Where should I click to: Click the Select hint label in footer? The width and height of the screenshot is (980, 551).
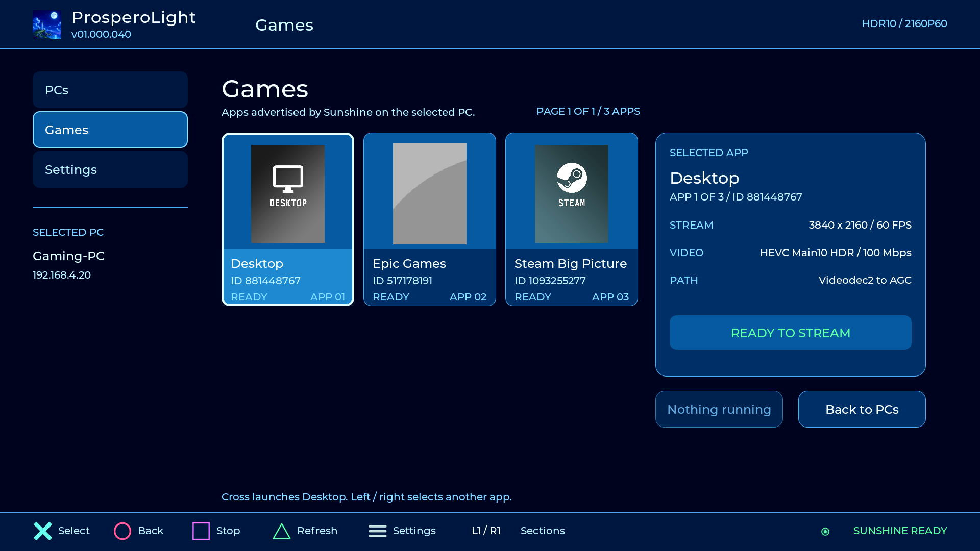[x=74, y=531]
